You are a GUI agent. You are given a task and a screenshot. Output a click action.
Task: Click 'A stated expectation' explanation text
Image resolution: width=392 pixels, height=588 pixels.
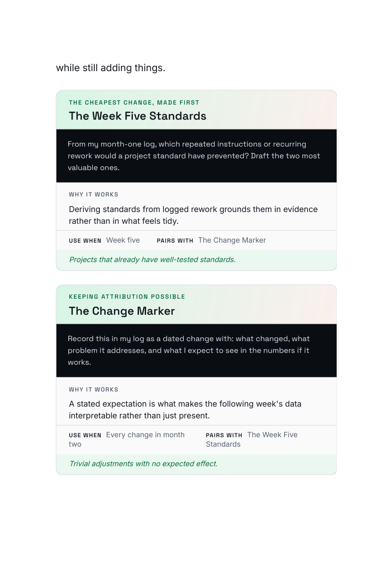(x=185, y=410)
